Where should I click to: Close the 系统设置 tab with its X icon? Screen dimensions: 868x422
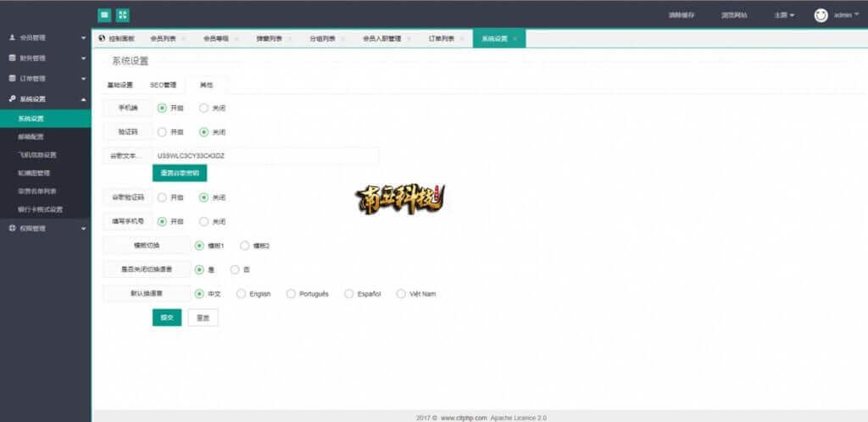pos(515,39)
